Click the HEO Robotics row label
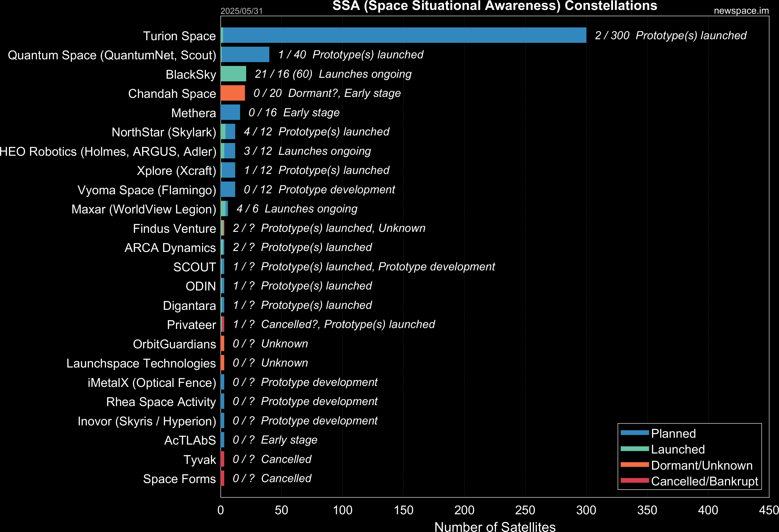 pyautogui.click(x=108, y=151)
